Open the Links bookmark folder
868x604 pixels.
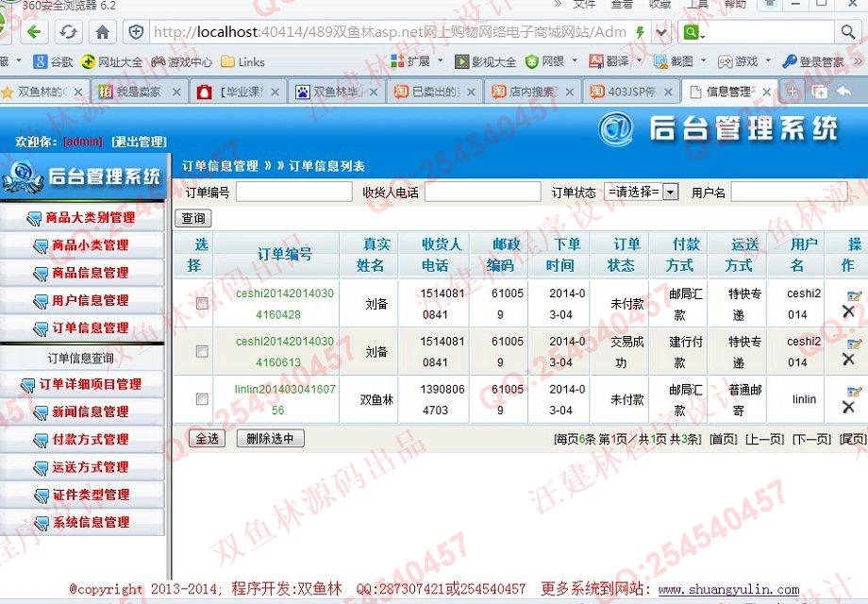click(243, 62)
